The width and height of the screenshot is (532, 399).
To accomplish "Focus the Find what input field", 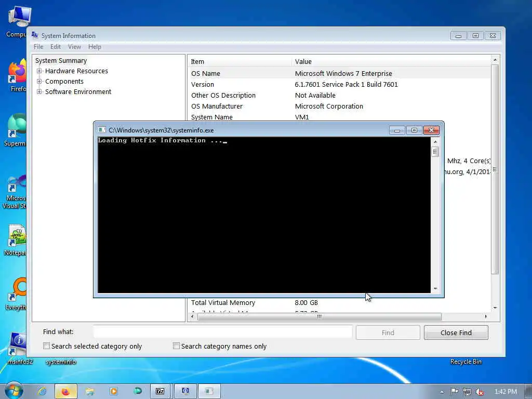I will (x=223, y=332).
